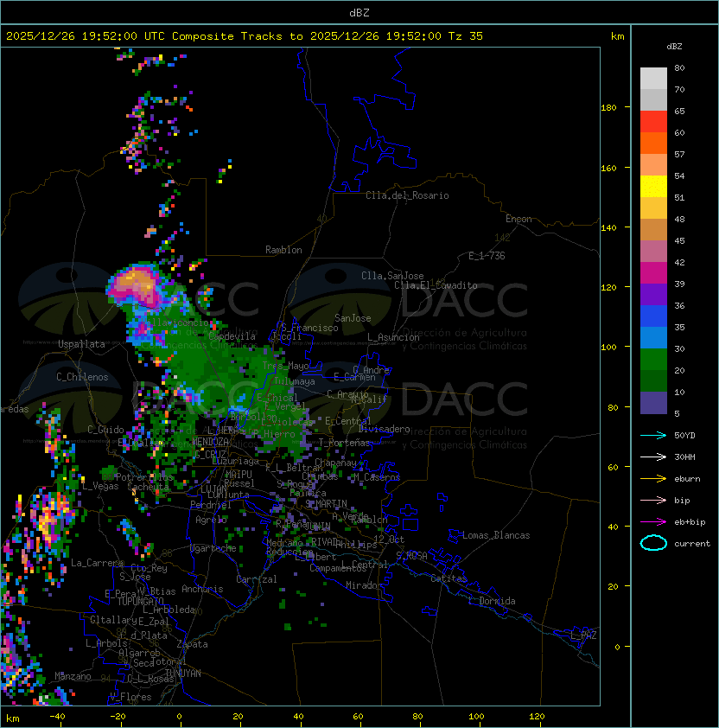Click the cyan ellipse 'current' legend icon
Screen dimensions: 719x728
coord(653,543)
